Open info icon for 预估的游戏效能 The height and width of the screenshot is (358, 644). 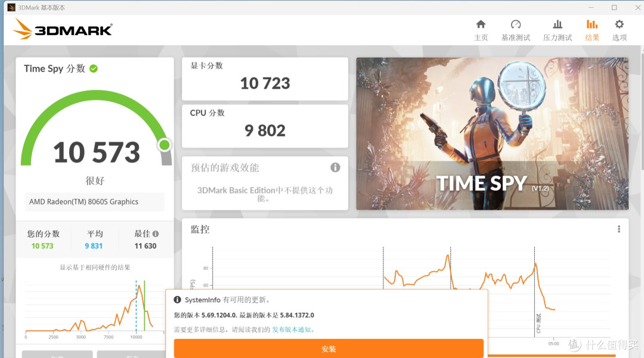[x=335, y=167]
